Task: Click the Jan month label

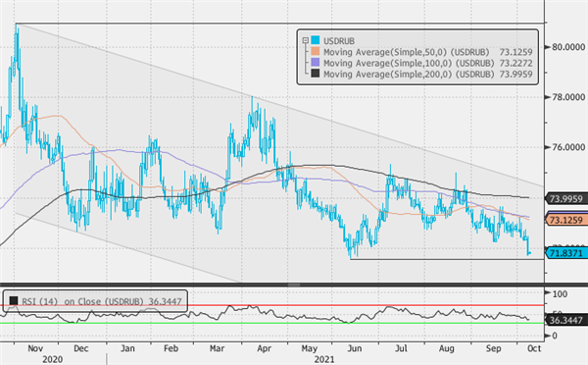Action: (x=127, y=348)
